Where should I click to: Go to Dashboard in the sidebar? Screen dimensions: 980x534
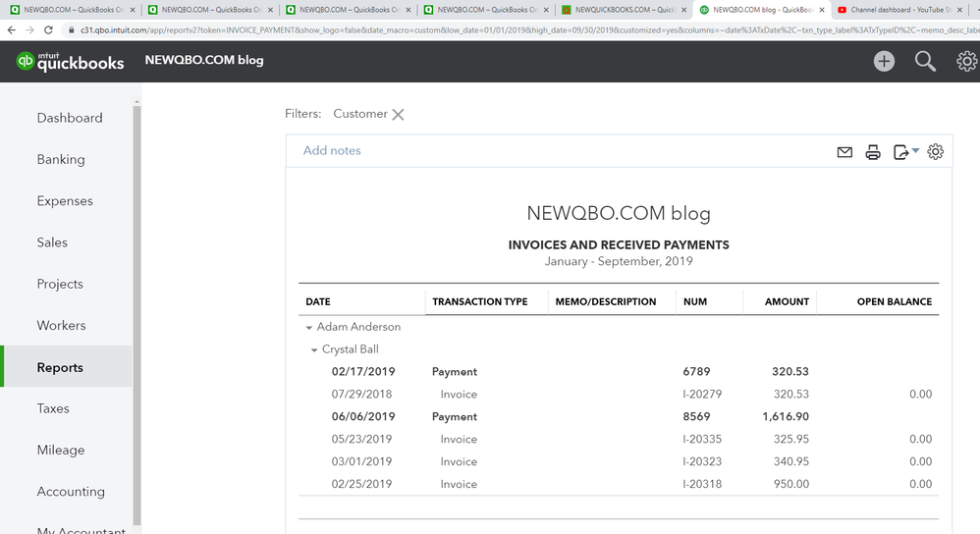(70, 118)
